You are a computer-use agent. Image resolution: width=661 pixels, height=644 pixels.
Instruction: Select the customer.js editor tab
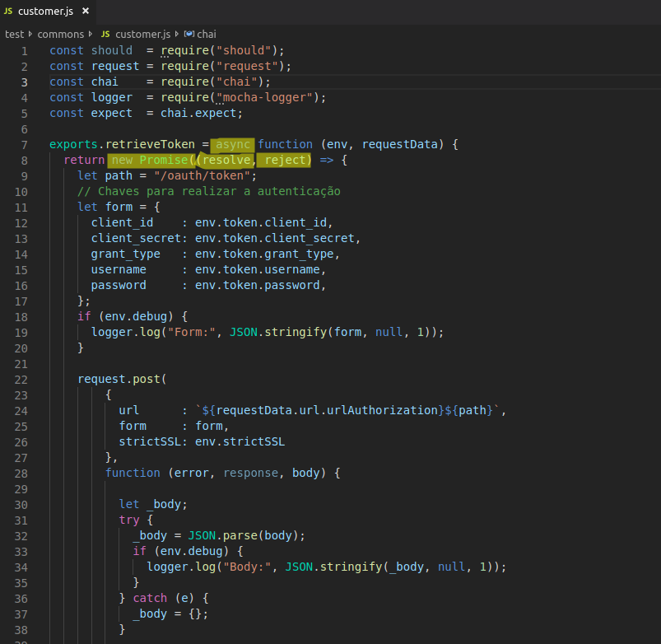48,12
